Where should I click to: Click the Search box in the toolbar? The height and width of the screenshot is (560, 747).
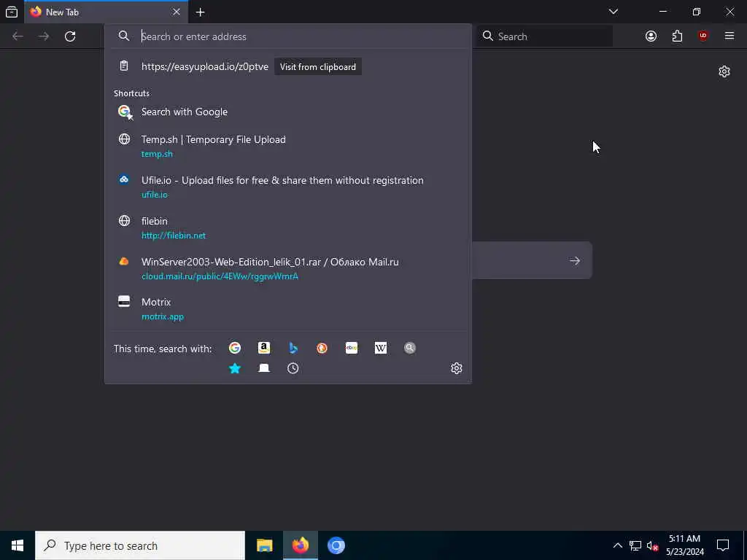click(x=544, y=36)
